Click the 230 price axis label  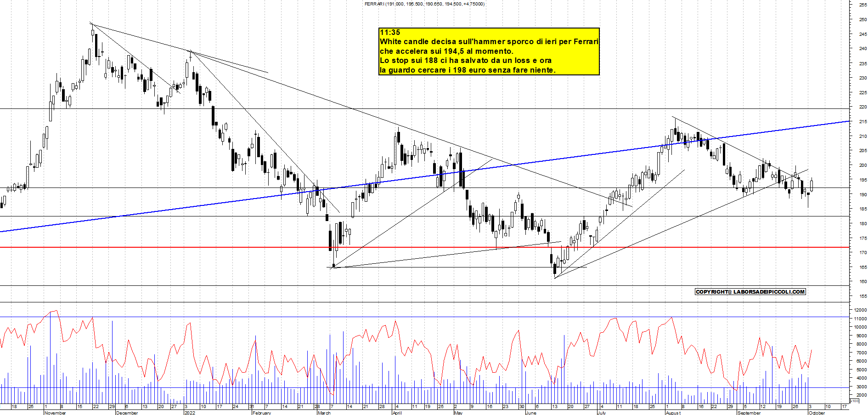863,78
